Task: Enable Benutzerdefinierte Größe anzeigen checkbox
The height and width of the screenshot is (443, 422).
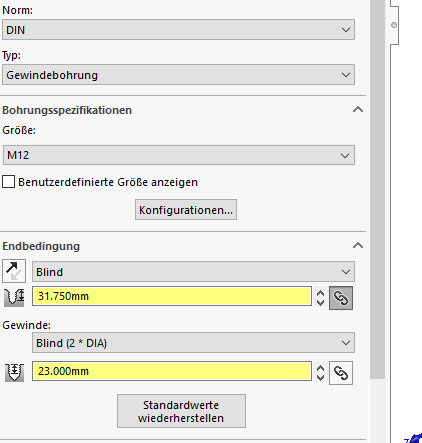Action: click(8, 182)
